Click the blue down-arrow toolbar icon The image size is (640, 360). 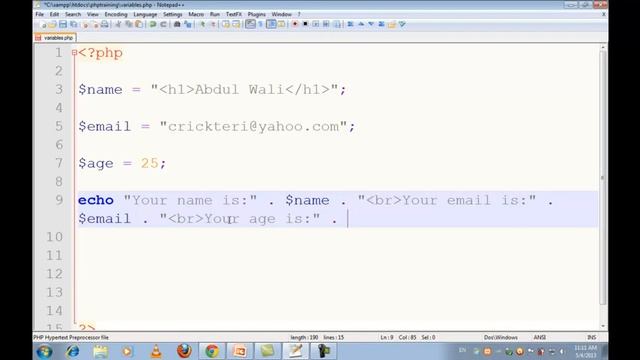[371, 24]
